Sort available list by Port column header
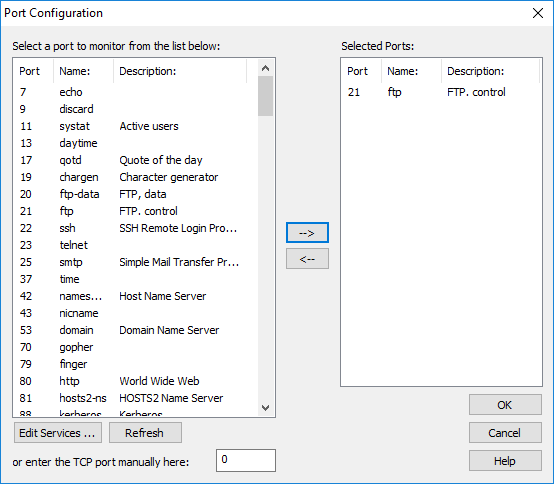554x484 pixels. tap(34, 71)
